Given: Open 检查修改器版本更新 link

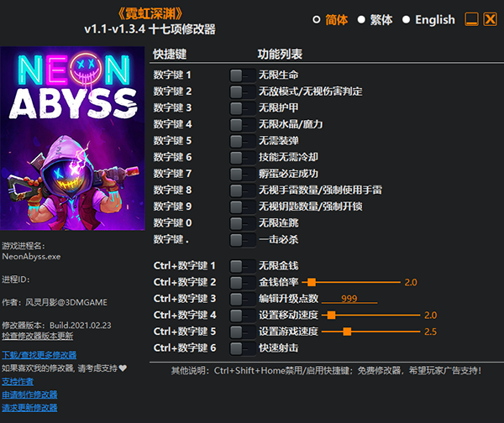Looking at the screenshot, I should 38,336.
